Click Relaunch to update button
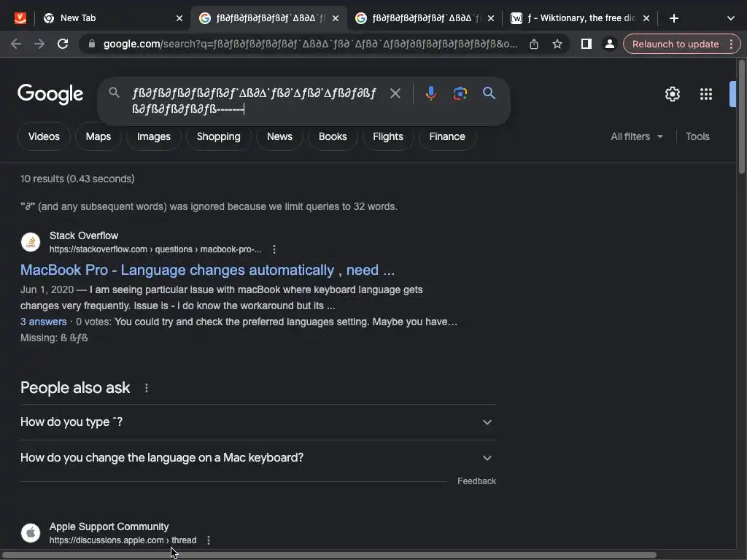Screen dimensions: 747x560 (x=675, y=44)
